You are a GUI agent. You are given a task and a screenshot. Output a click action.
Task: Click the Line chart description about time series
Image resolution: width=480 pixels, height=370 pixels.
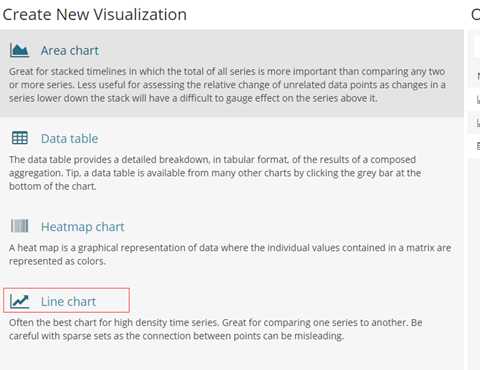216,329
